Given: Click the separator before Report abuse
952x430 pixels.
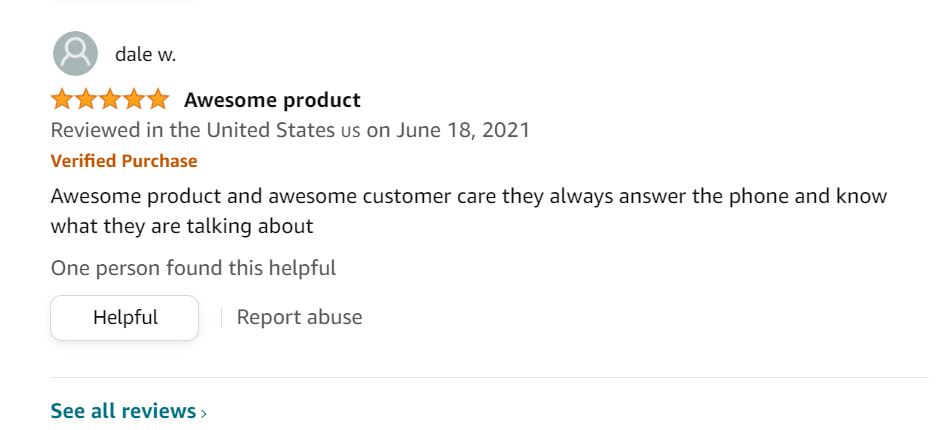Looking at the screenshot, I should click(x=221, y=318).
